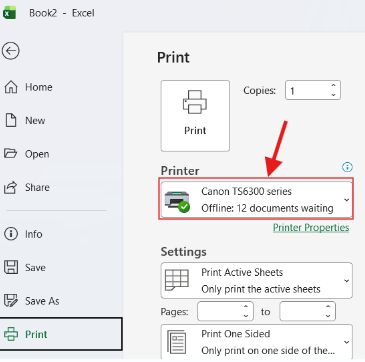Click the Save As pencil disk icon

(x=11, y=301)
